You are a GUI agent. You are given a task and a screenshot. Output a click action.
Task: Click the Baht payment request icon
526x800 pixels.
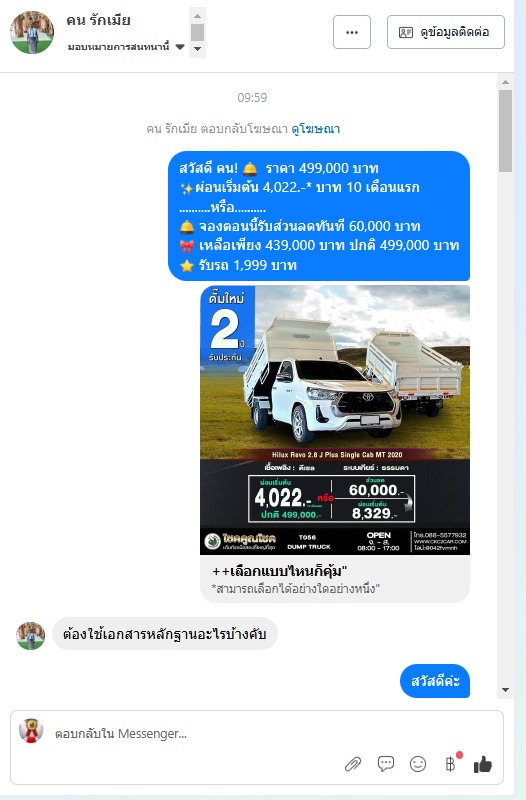[451, 763]
